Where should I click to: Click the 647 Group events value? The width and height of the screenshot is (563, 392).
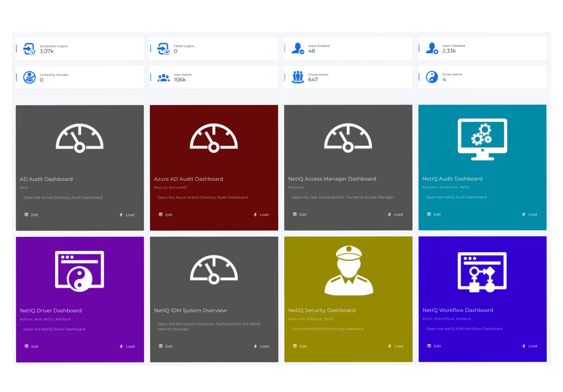[313, 80]
